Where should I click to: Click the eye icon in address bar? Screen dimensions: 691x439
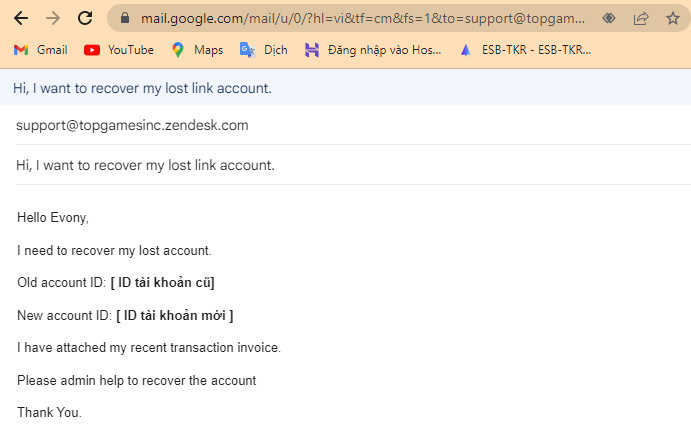(x=608, y=18)
